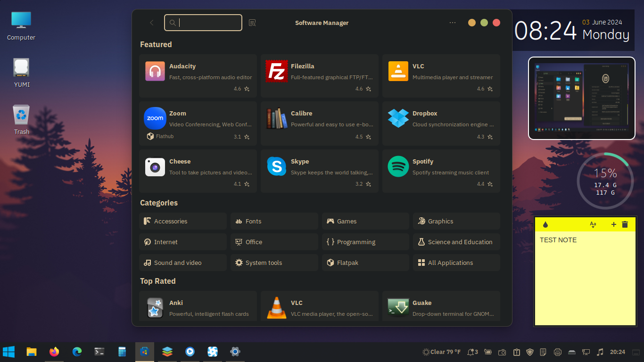This screenshot has width=644, height=362.
Task: Browse the Fonts category
Action: 274,221
